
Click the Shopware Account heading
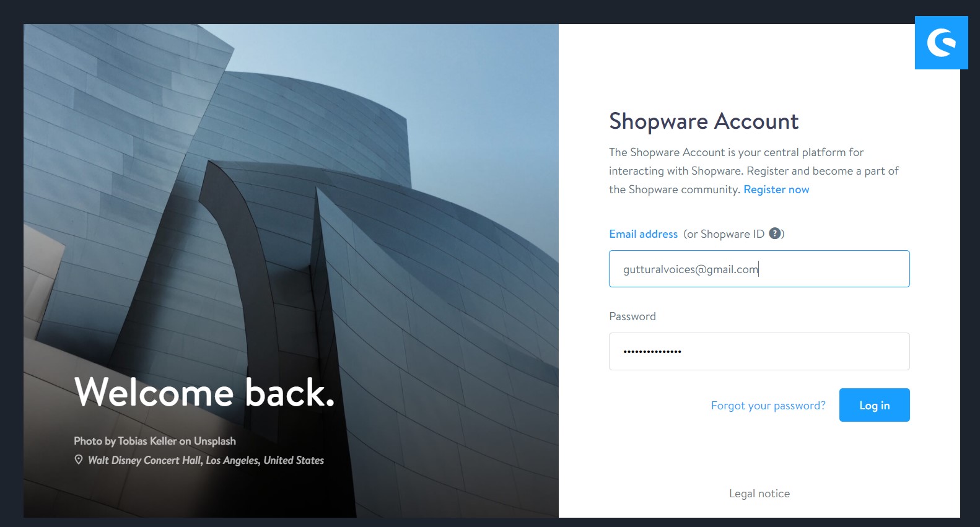[704, 121]
